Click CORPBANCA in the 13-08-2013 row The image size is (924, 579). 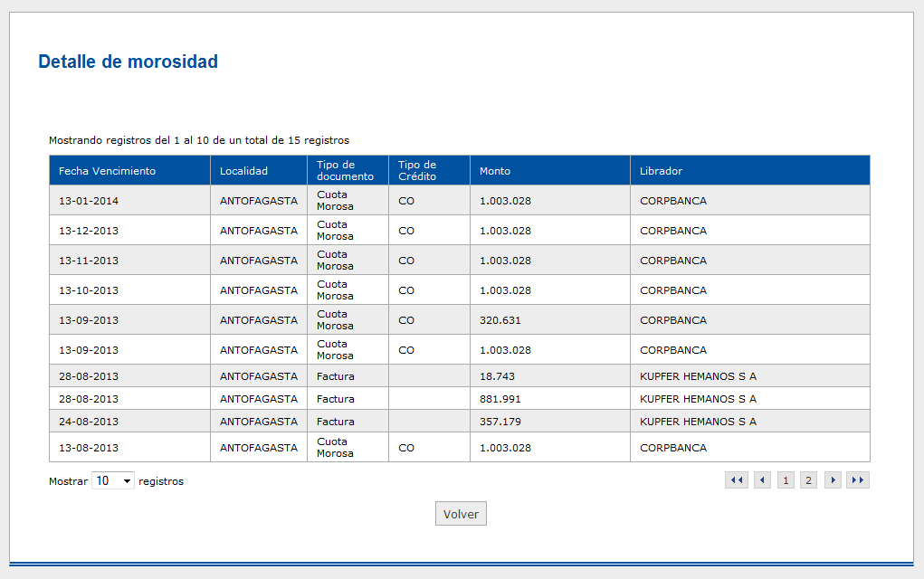[x=673, y=448]
